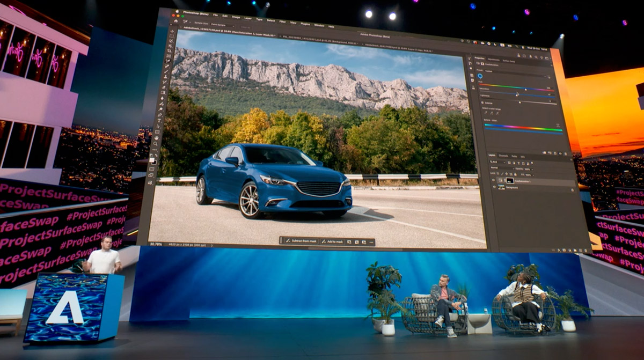
Task: Hide the Hue/Saturation 1 layer
Action: pyautogui.click(x=493, y=180)
